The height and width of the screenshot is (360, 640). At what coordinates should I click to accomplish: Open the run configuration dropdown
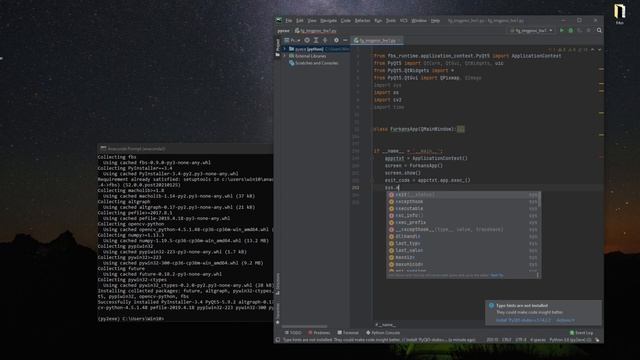pyautogui.click(x=531, y=30)
